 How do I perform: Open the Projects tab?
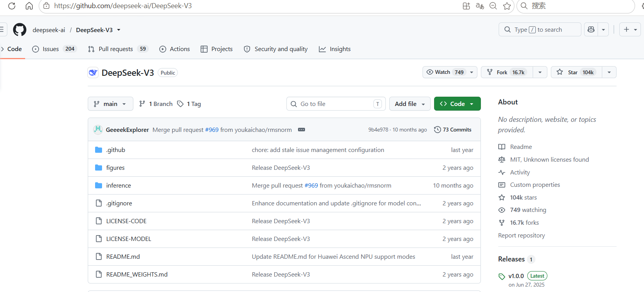pos(216,49)
